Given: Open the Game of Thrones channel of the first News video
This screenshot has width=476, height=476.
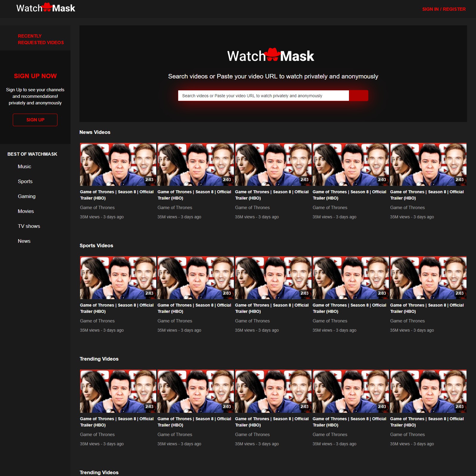Looking at the screenshot, I should pos(97,208).
